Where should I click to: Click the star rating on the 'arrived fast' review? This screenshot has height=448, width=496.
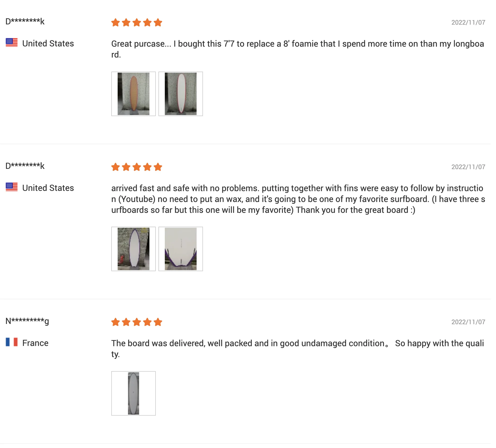point(136,167)
